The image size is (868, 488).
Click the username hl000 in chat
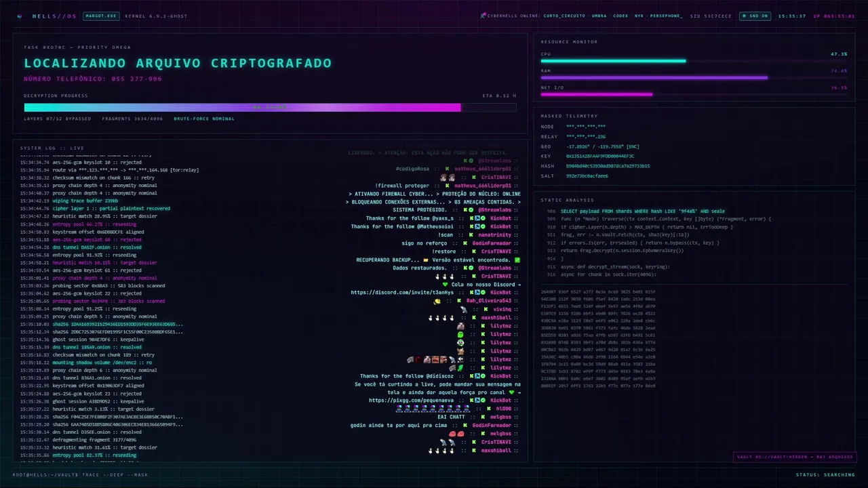(504, 409)
